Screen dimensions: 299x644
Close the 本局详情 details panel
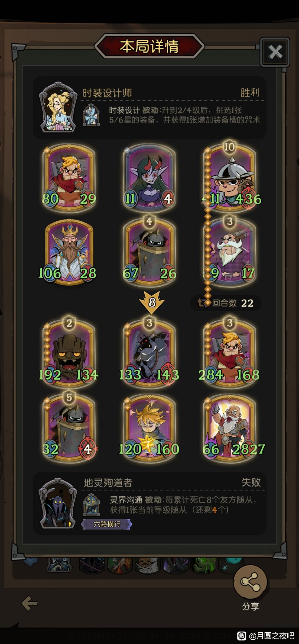click(275, 52)
